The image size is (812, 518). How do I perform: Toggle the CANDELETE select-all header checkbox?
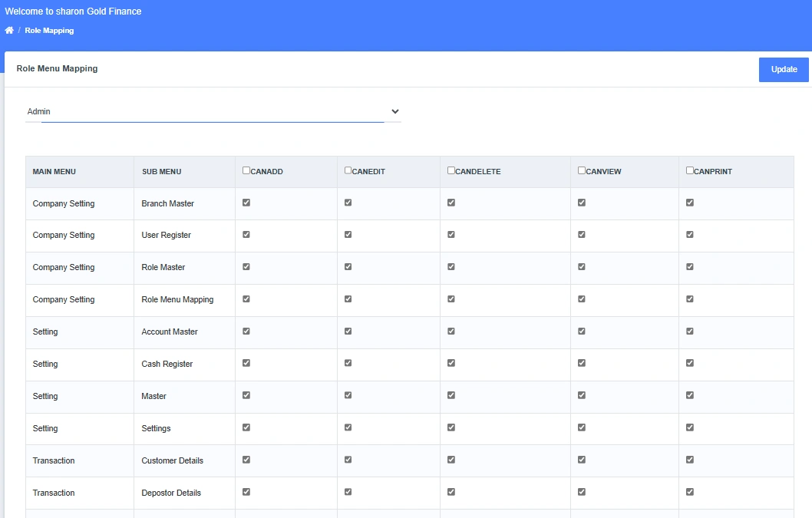[451, 170]
